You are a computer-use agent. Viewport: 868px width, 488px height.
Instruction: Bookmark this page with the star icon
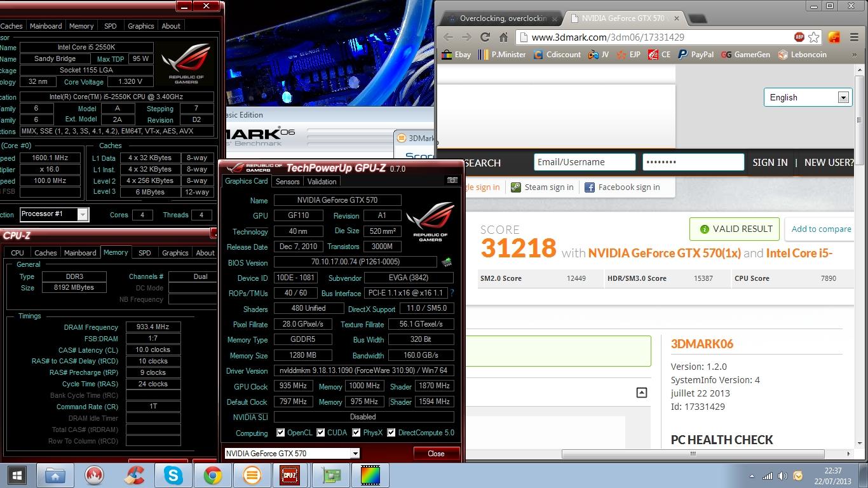814,37
